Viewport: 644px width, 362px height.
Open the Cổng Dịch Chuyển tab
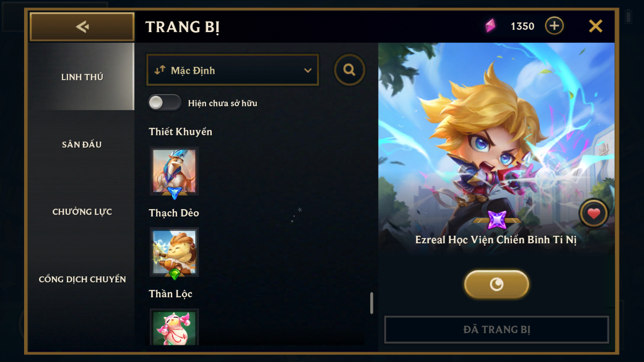pyautogui.click(x=82, y=279)
